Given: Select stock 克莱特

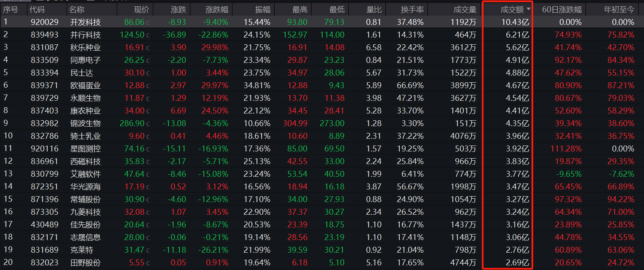Looking at the screenshot, I should [82, 250].
